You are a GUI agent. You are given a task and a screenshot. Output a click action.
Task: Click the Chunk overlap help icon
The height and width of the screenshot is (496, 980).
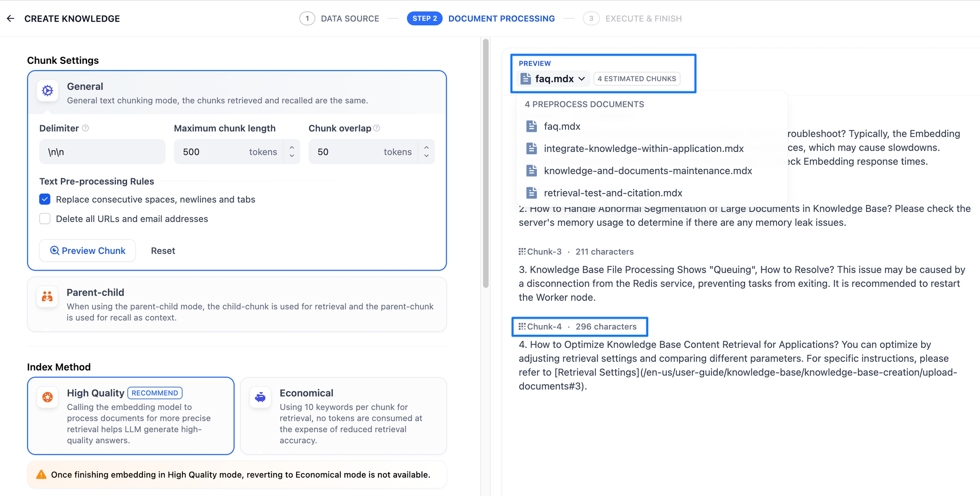[x=377, y=128]
